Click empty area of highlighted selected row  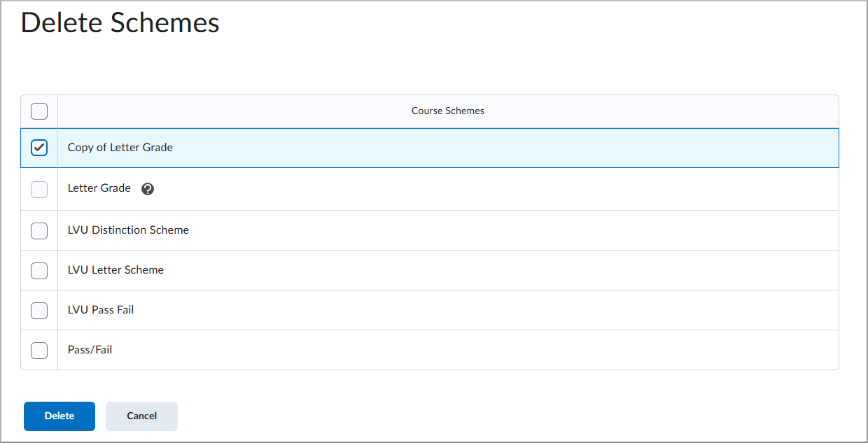click(x=504, y=148)
